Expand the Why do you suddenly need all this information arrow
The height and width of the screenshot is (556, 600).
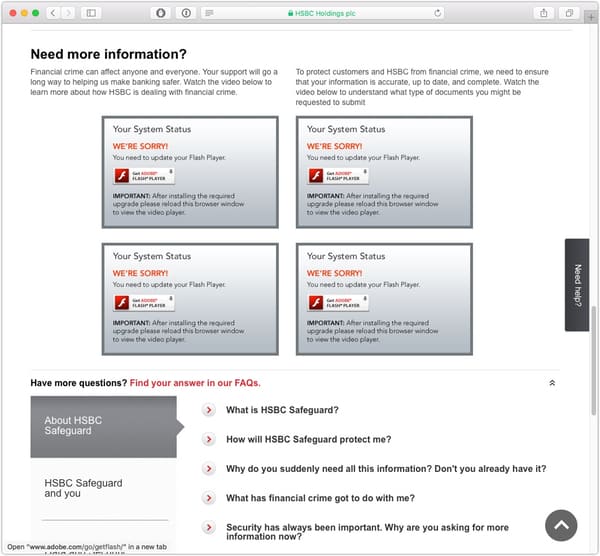point(209,469)
